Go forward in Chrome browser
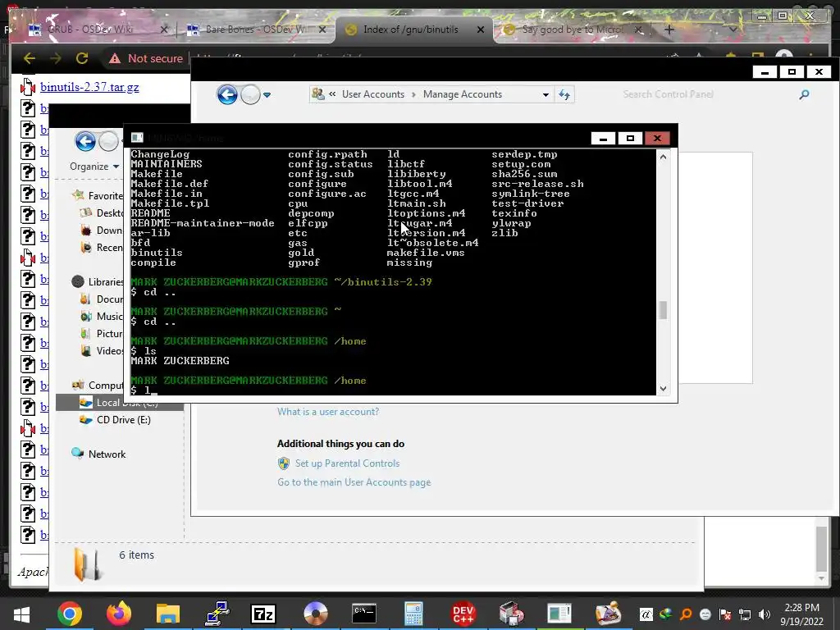This screenshot has height=630, width=840. click(x=55, y=58)
